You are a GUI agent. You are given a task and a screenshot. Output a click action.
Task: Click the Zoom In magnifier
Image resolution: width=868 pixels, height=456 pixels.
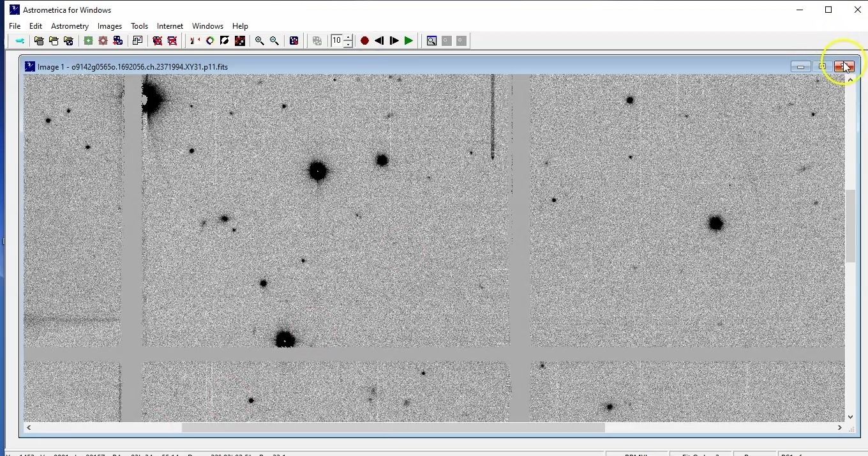click(259, 41)
